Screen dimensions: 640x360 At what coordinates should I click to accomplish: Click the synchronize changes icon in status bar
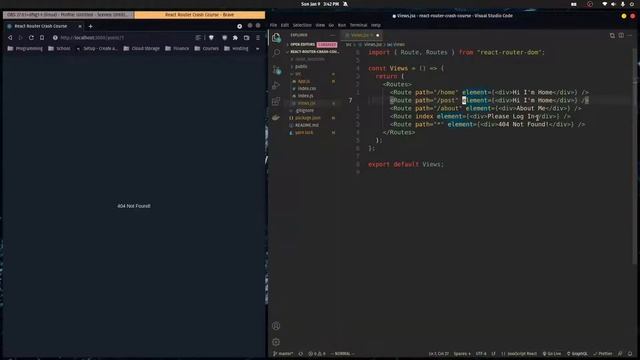pos(301,353)
